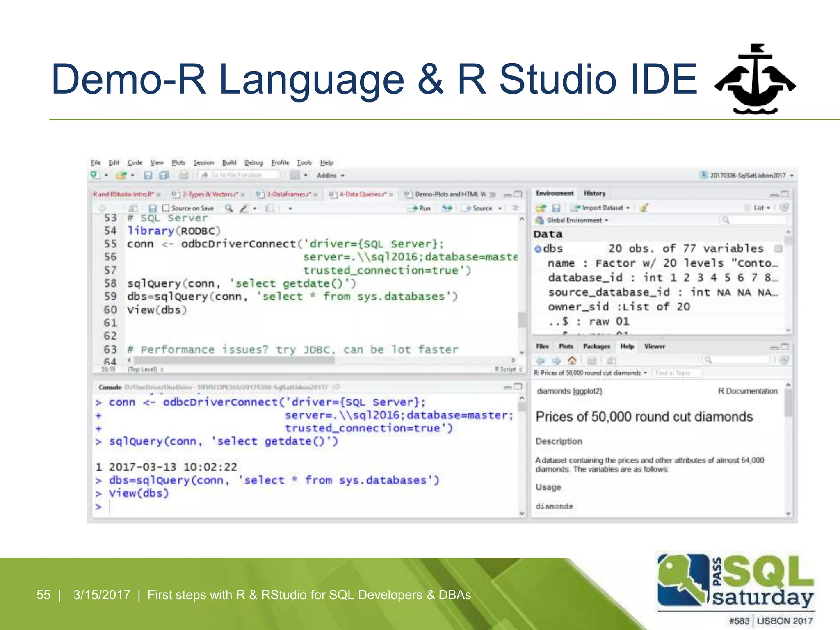
Task: Clear workspace broom icon in Environment pane
Action: pos(644,208)
